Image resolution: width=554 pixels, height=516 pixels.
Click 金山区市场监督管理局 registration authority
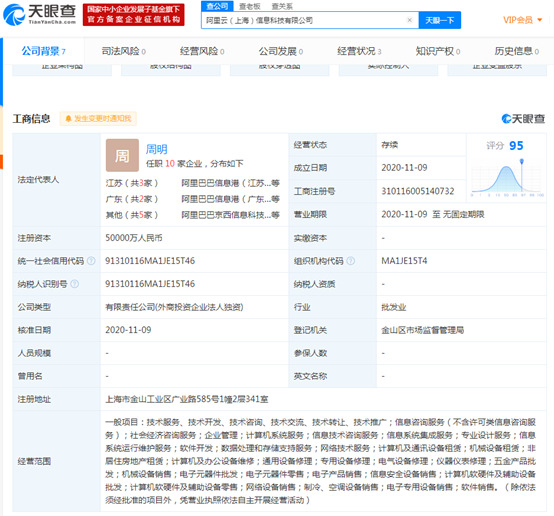pyautogui.click(x=423, y=330)
